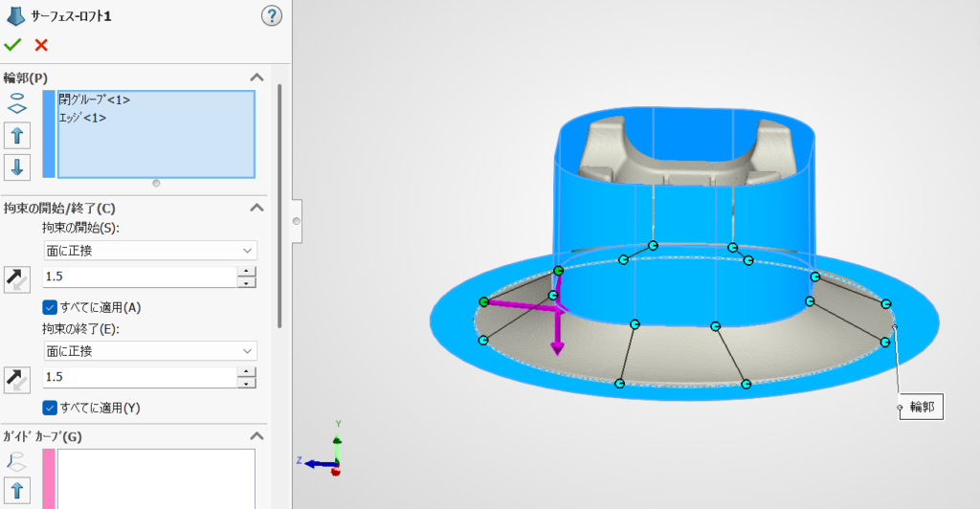Screen dimensions: 980x509
Task: Select エッジ<1> in profile list
Action: 83,118
